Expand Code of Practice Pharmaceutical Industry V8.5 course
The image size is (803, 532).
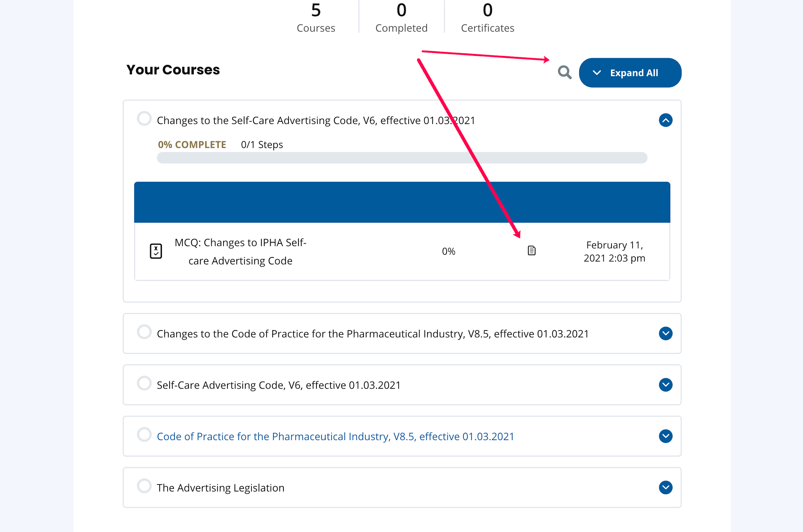pyautogui.click(x=666, y=436)
